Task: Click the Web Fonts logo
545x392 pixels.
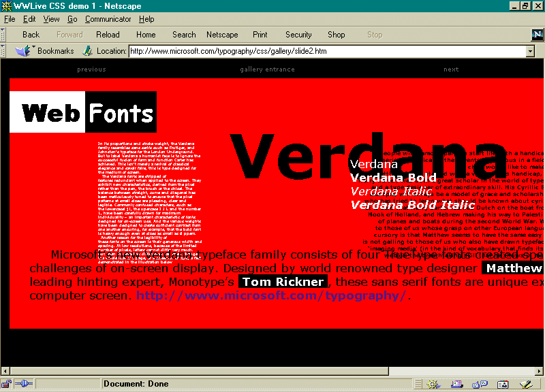Action: (83, 112)
